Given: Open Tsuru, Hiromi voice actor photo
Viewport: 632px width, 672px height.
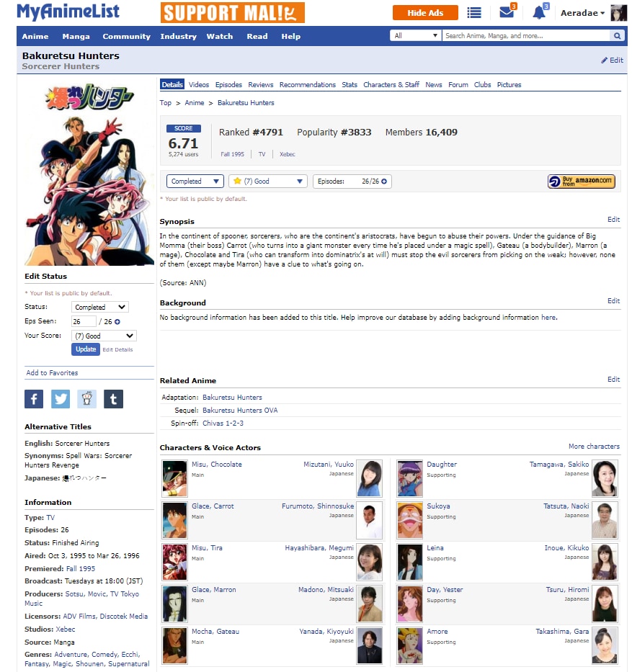Looking at the screenshot, I should (x=605, y=604).
